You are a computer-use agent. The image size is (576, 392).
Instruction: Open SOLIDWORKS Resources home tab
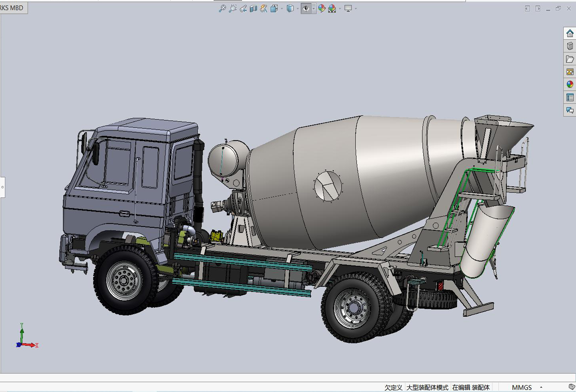570,33
